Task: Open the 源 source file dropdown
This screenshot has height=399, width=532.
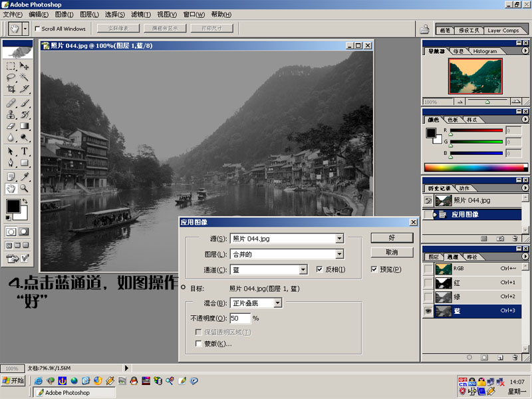Action: pos(339,238)
